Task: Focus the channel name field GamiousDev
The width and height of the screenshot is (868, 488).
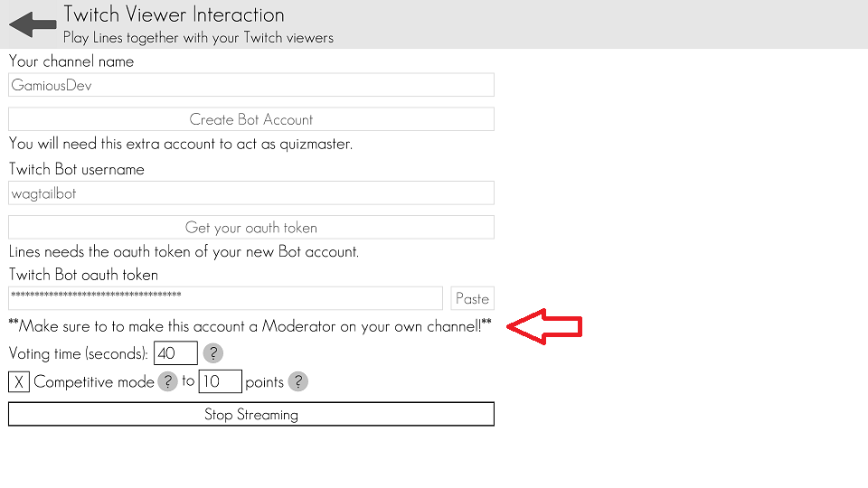Action: pyautogui.click(x=251, y=85)
